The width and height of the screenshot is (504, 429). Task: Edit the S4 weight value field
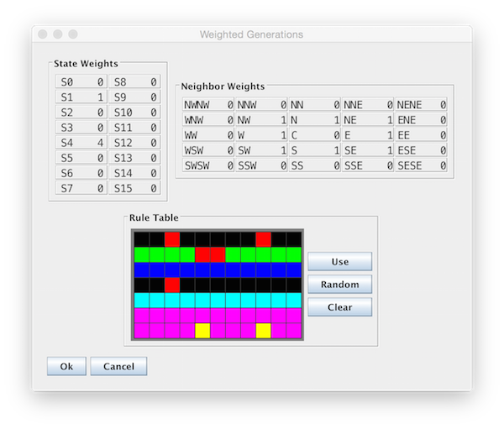pos(81,143)
